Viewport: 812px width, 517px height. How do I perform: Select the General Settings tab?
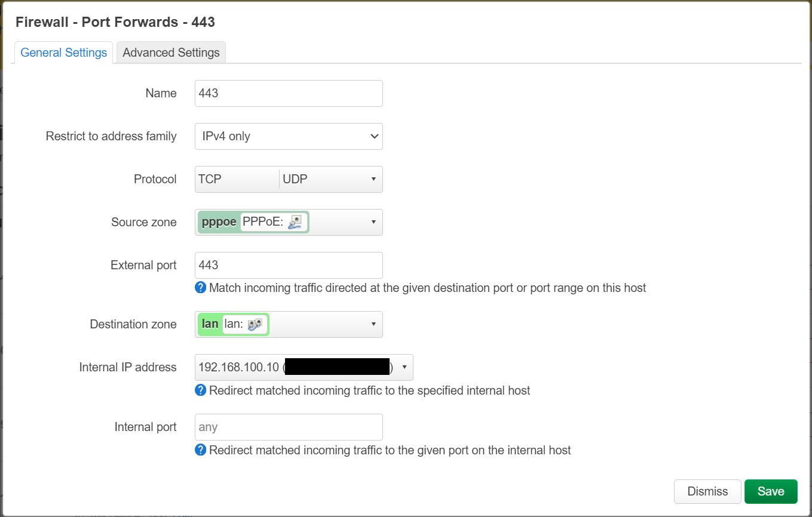pyautogui.click(x=63, y=52)
